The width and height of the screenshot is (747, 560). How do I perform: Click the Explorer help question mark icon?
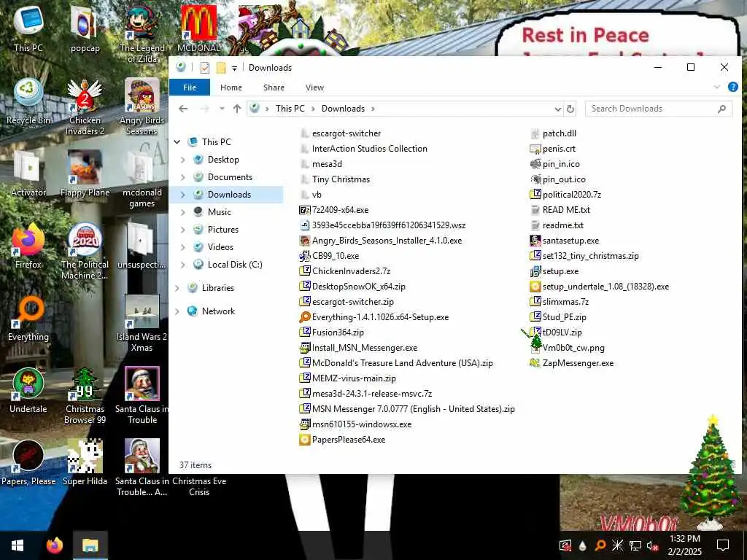(732, 87)
